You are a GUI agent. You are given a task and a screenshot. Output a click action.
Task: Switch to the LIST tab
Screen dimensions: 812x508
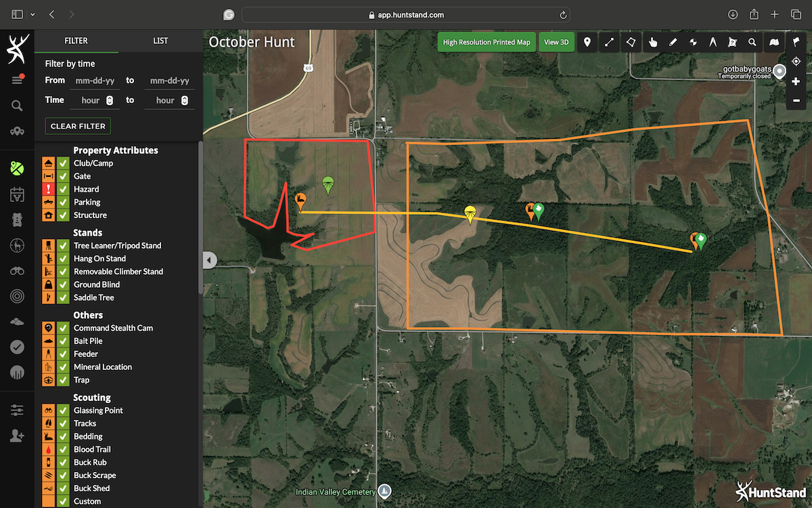[160, 41]
